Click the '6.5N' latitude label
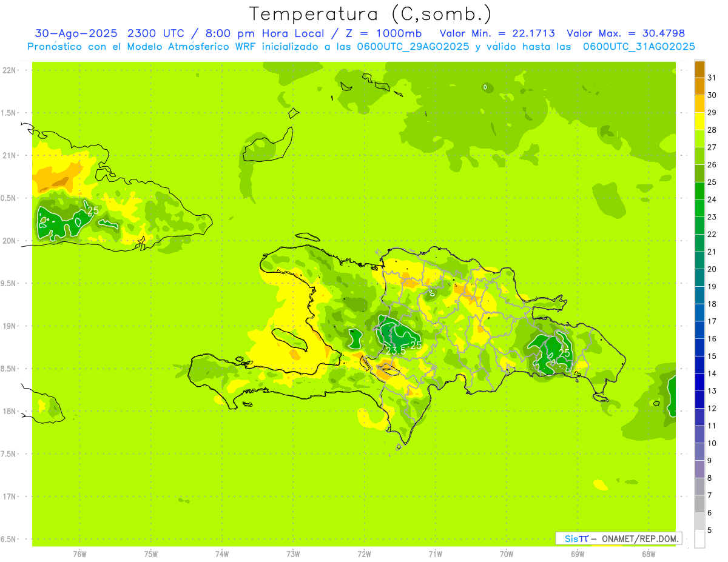Image resolution: width=728 pixels, height=562 pixels. point(9,539)
